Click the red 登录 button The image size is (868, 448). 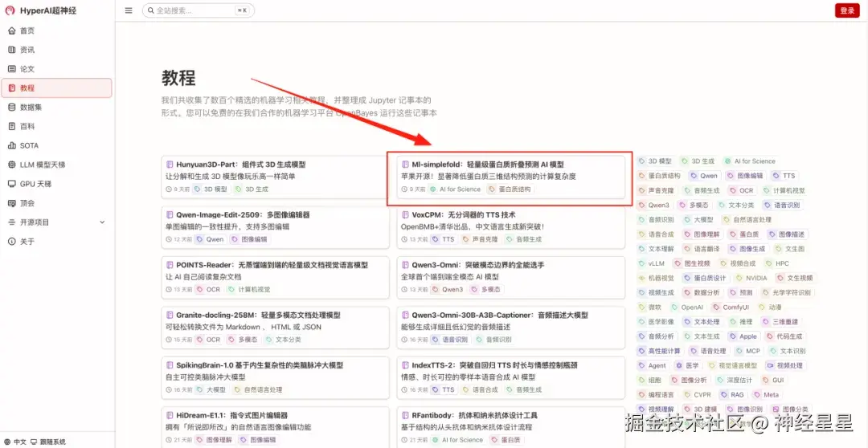(847, 10)
